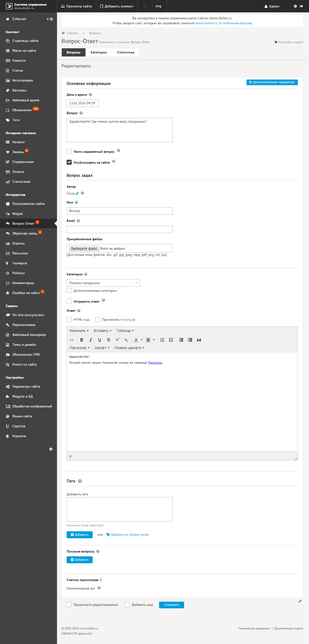Click the empty Email input field

[120, 229]
